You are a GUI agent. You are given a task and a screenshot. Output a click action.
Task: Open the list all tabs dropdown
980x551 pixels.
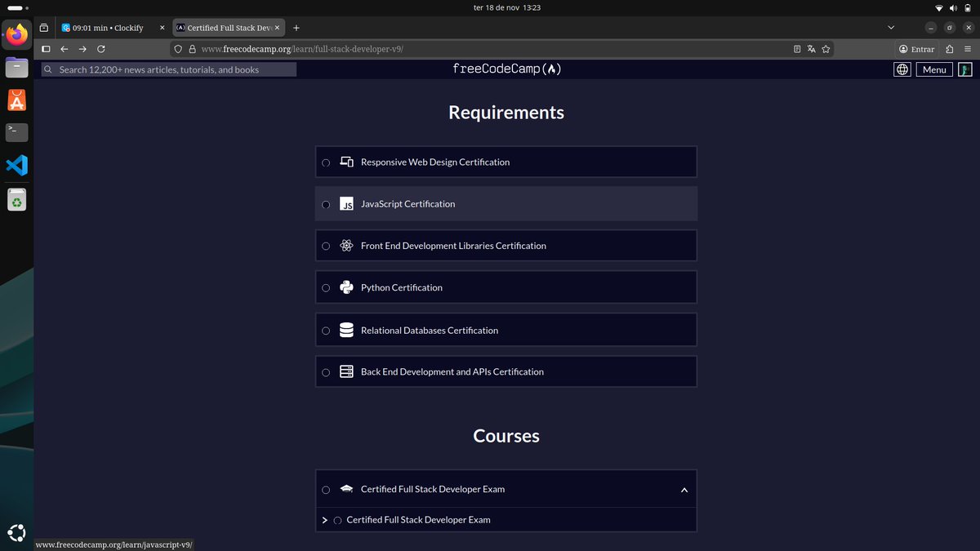[x=891, y=27]
